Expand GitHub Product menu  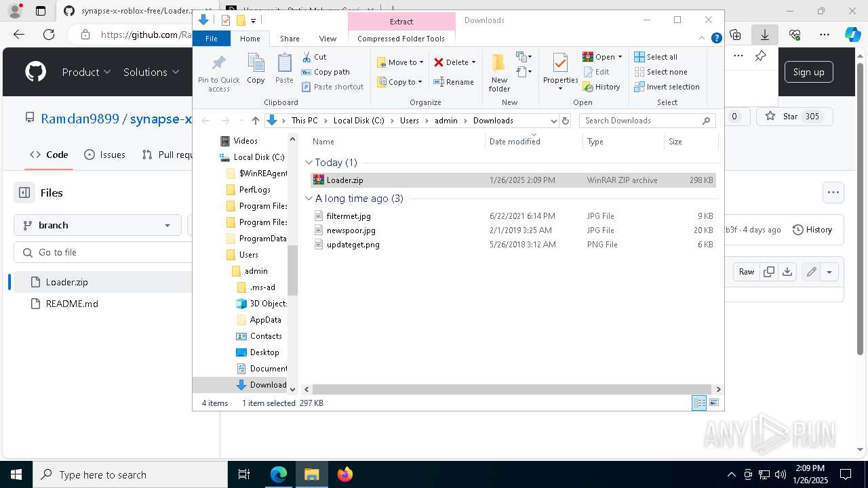click(x=86, y=72)
